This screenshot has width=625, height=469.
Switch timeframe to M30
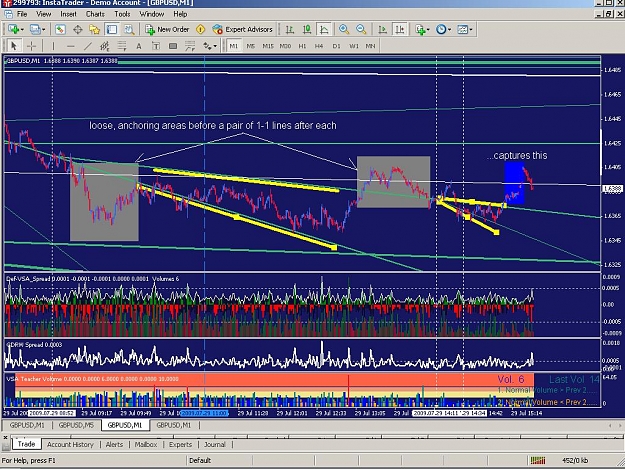coord(285,46)
